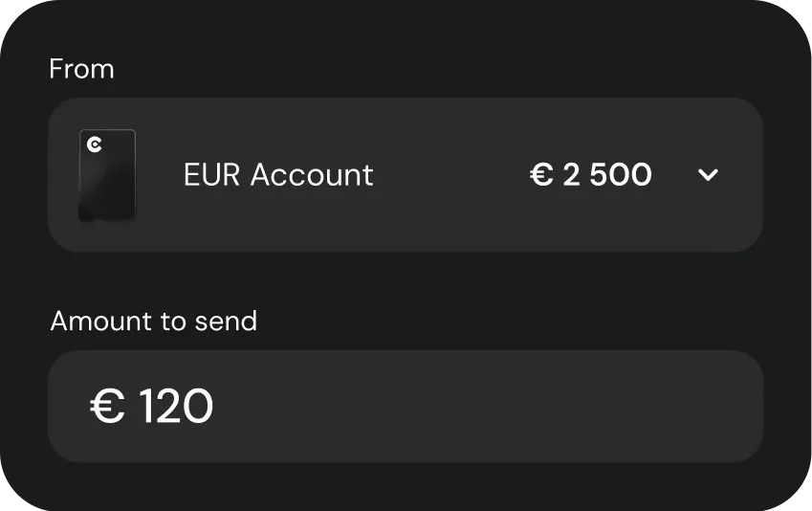Click the euro symbol beside 2 500 balance
This screenshot has width=812, height=511.
pos(542,175)
